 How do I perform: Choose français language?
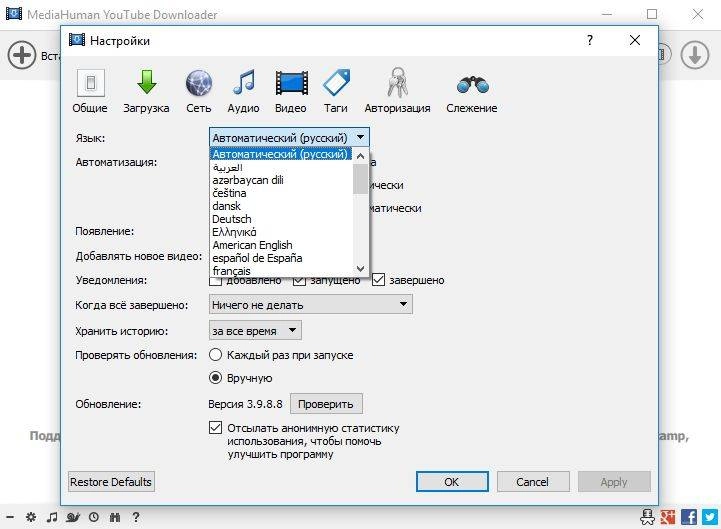click(x=280, y=270)
